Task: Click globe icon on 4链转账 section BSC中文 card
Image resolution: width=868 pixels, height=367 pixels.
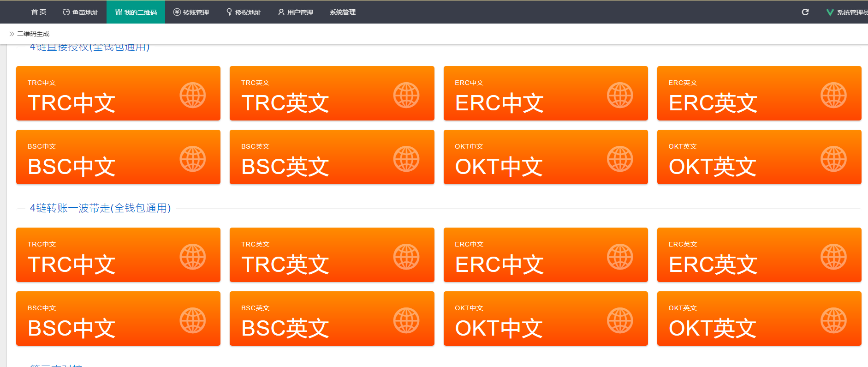Action: [x=192, y=320]
